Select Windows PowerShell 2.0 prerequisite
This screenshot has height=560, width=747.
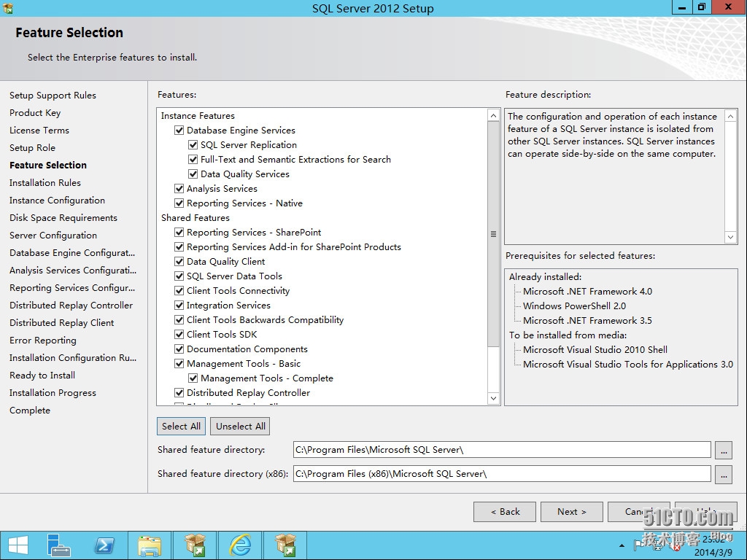[x=575, y=306]
